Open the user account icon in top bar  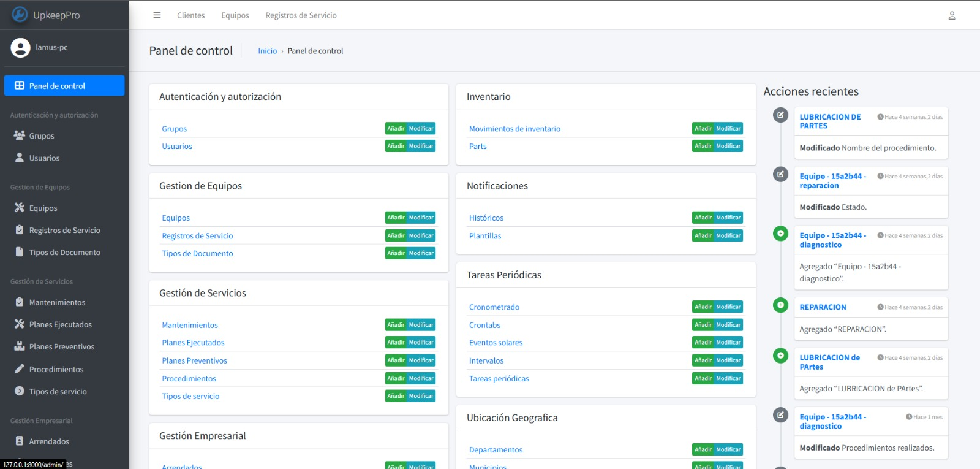pyautogui.click(x=952, y=15)
